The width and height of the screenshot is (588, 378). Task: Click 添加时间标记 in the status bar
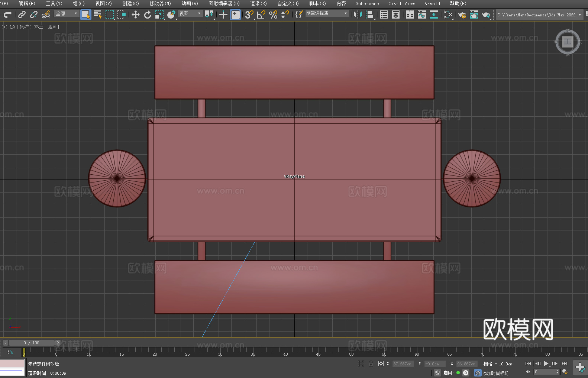pos(495,373)
